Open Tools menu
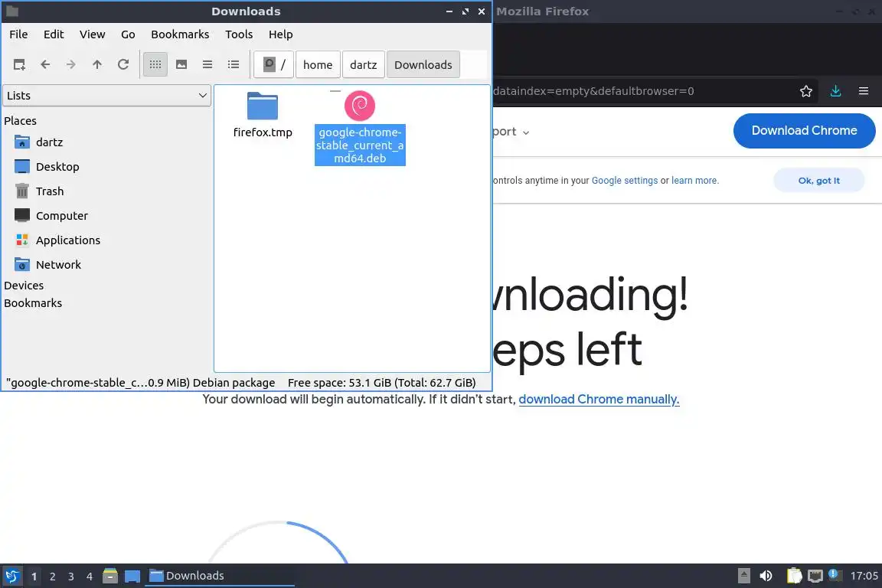This screenshot has height=588, width=882. click(239, 34)
